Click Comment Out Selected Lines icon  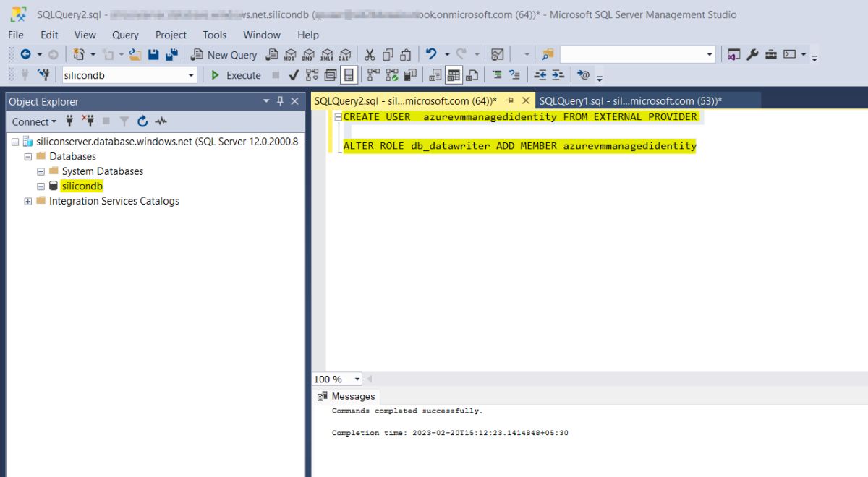click(497, 74)
